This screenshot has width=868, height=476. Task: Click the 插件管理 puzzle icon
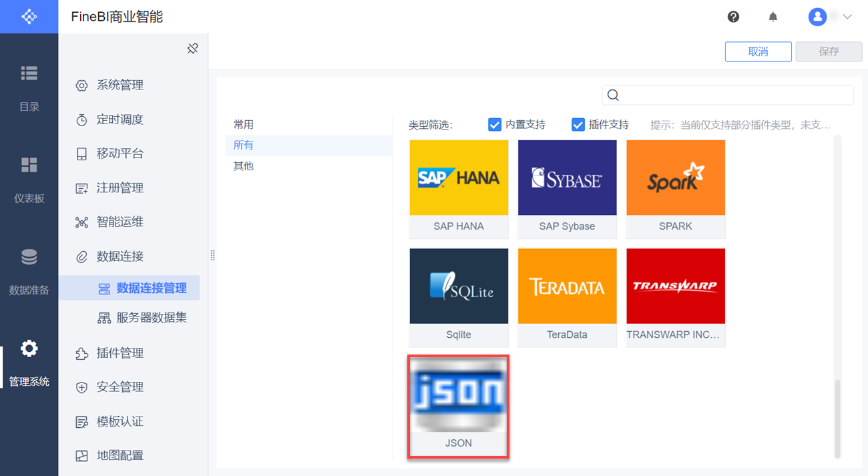pyautogui.click(x=81, y=353)
